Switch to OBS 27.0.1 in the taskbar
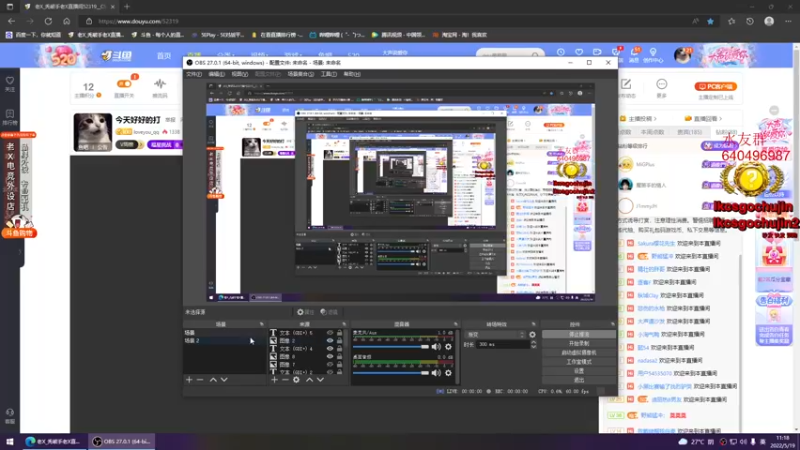 click(x=122, y=441)
